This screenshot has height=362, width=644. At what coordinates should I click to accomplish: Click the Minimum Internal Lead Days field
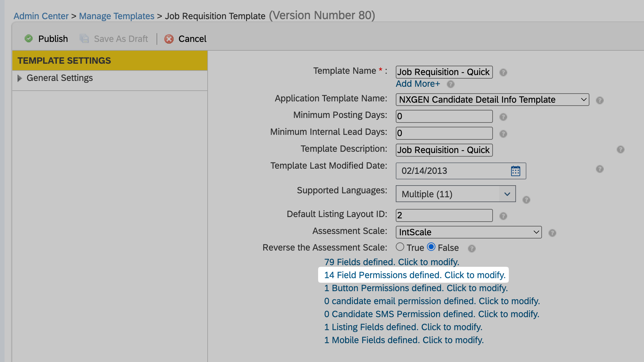(444, 133)
